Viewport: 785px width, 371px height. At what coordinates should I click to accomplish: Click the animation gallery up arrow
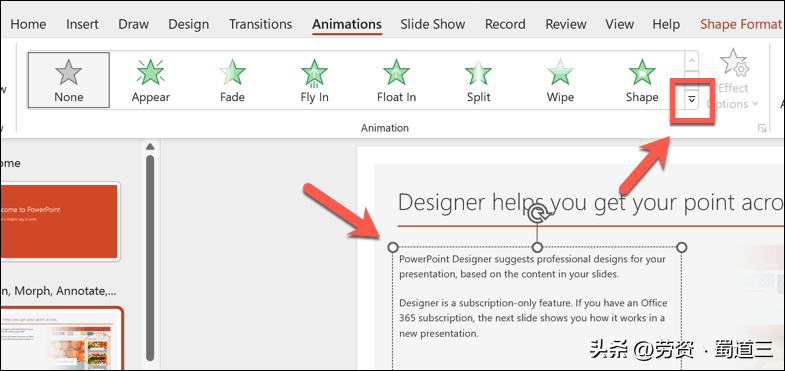click(692, 61)
